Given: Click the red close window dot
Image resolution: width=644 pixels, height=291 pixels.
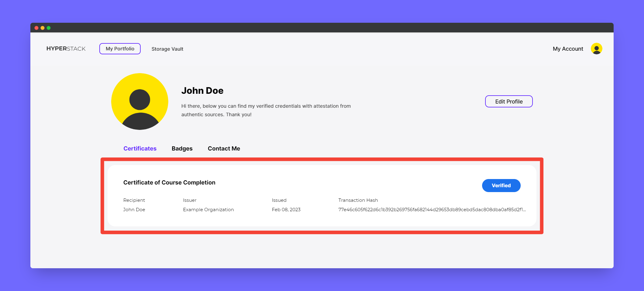Looking at the screenshot, I should (36, 28).
